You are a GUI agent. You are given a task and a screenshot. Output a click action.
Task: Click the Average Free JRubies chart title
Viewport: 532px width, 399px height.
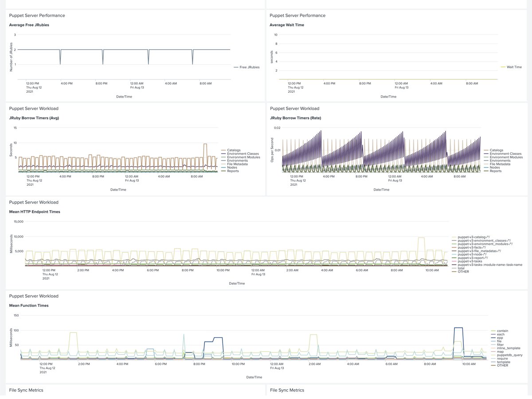coord(29,25)
